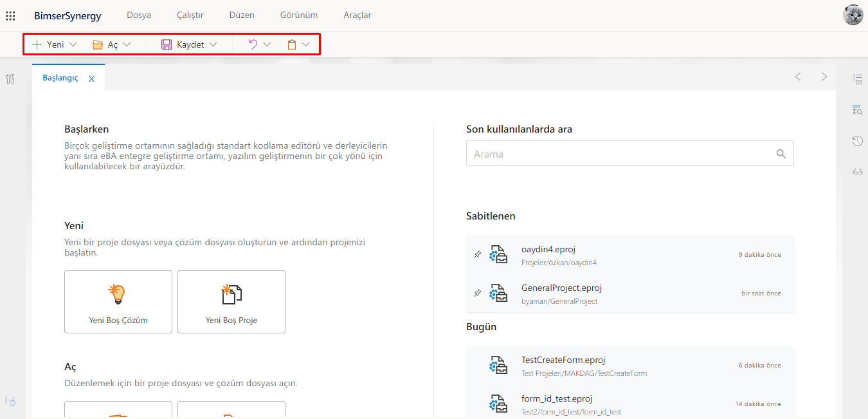Click the project icon beside TestCreateForm.eproj

[498, 366]
